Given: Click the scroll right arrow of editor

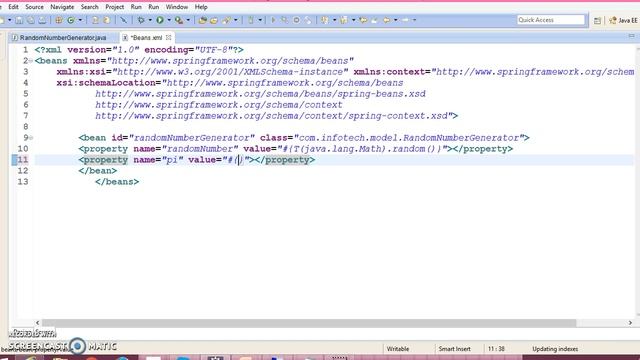Looking at the screenshot, I should click(630, 322).
